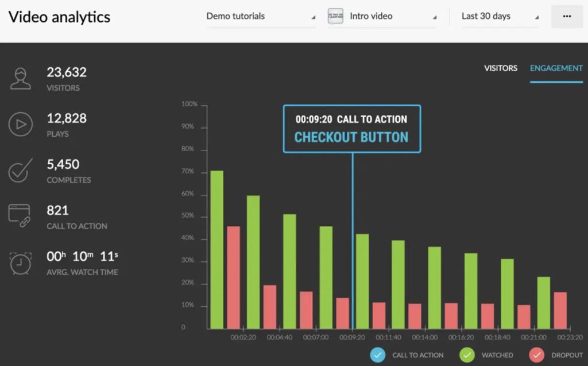Click the AVRG. WATCH TIME label
The height and width of the screenshot is (366, 588).
click(x=83, y=272)
